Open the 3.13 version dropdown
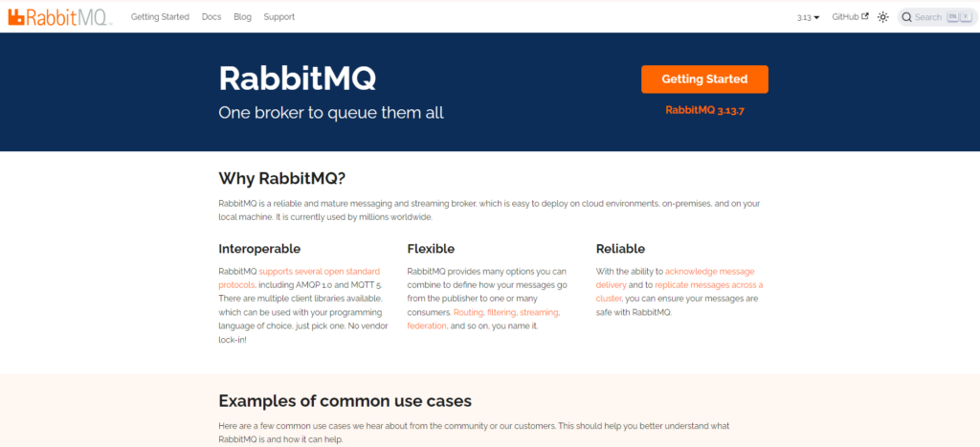This screenshot has width=980, height=447. tap(808, 17)
